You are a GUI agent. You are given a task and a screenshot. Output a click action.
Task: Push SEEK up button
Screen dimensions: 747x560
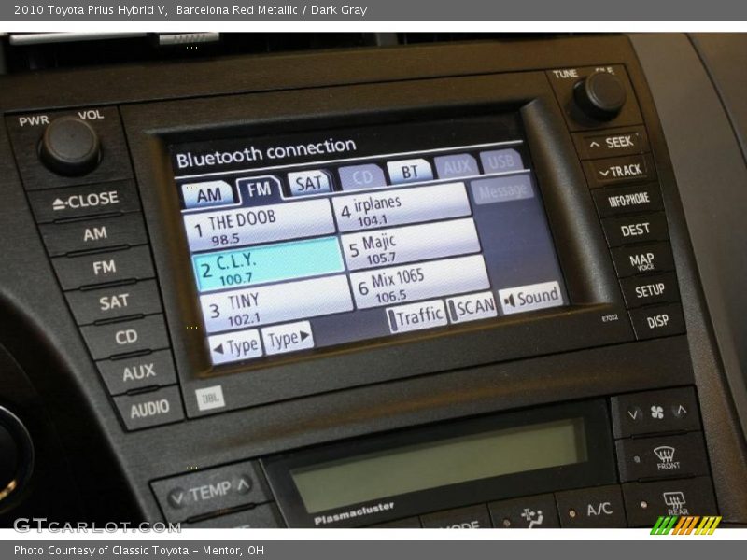(612, 143)
